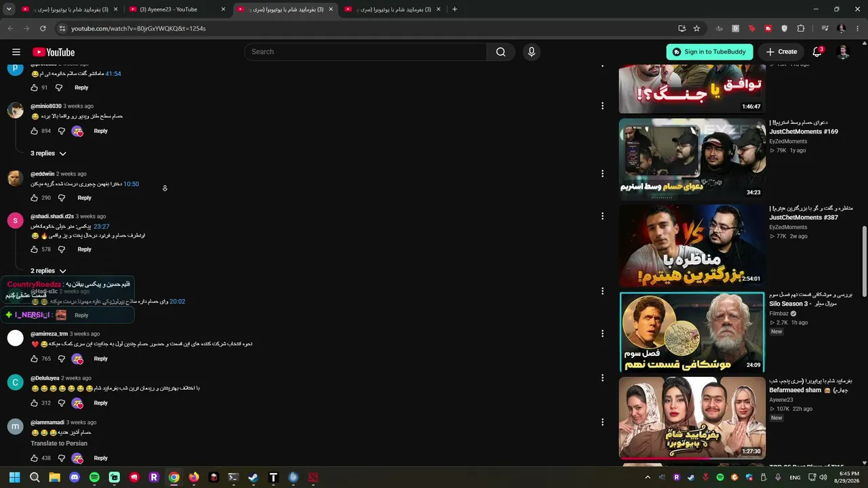Click Sign in to TubeBuddy
This screenshot has width=868, height=488.
click(709, 52)
